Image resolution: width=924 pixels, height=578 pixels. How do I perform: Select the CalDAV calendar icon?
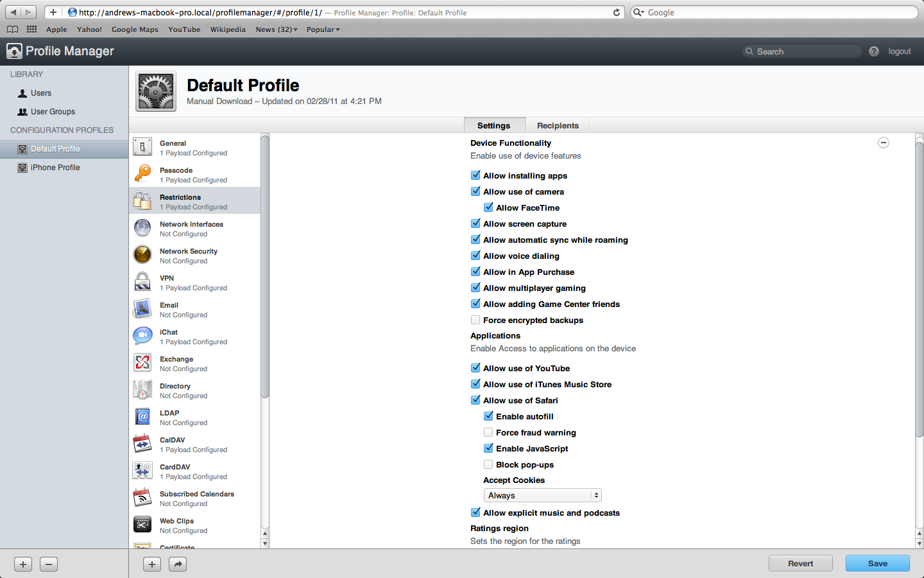coord(142,444)
